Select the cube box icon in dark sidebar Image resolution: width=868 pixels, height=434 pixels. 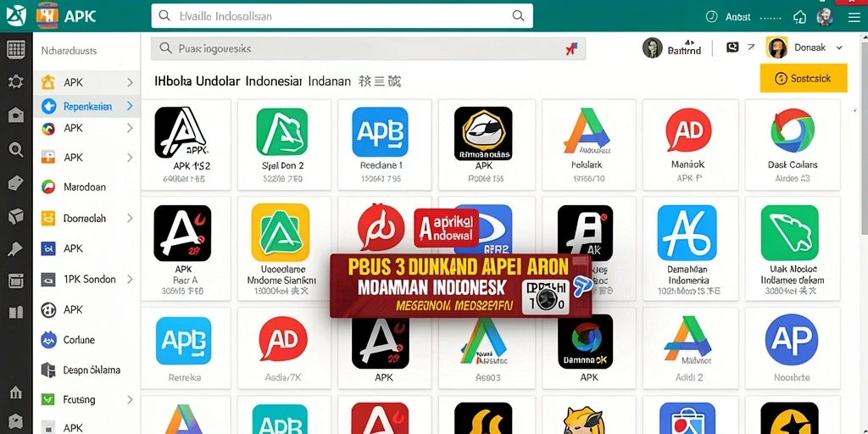[x=15, y=216]
